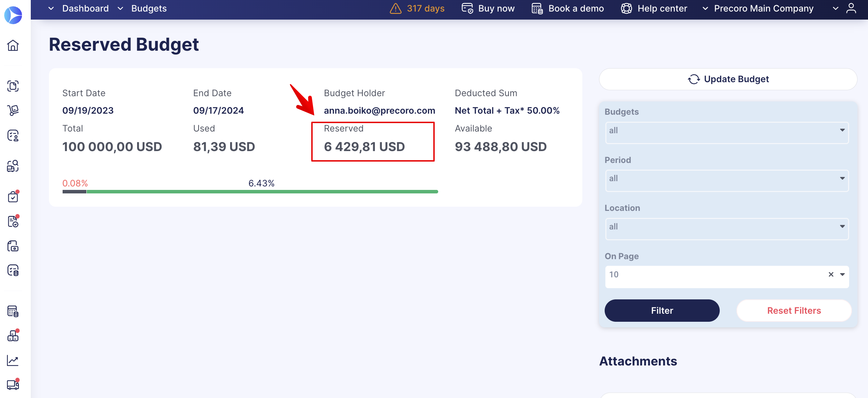Clear the On Page value with the x

831,275
